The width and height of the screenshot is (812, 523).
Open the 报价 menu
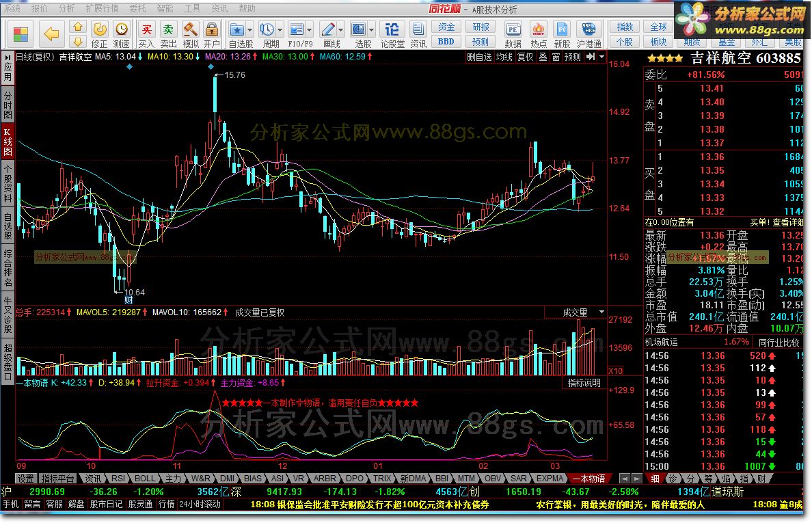coord(39,8)
